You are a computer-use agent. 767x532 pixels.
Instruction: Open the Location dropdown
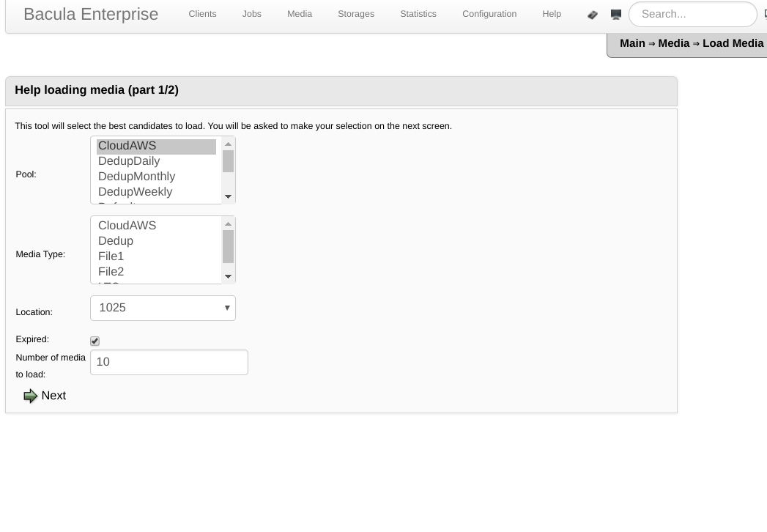(163, 308)
